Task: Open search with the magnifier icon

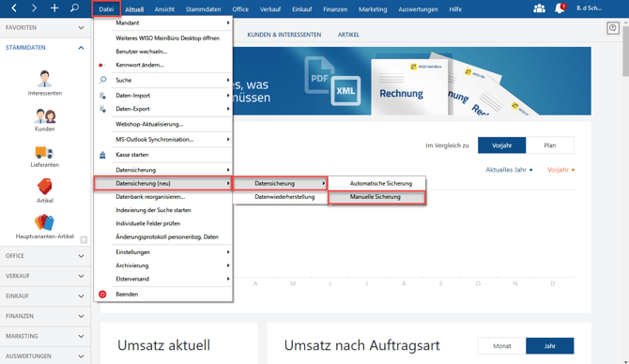Action: 74,8
